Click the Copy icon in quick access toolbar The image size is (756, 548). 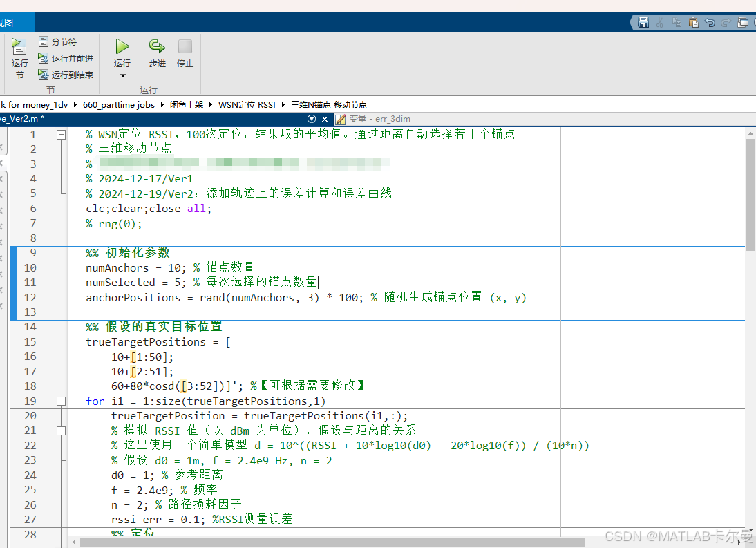(677, 22)
